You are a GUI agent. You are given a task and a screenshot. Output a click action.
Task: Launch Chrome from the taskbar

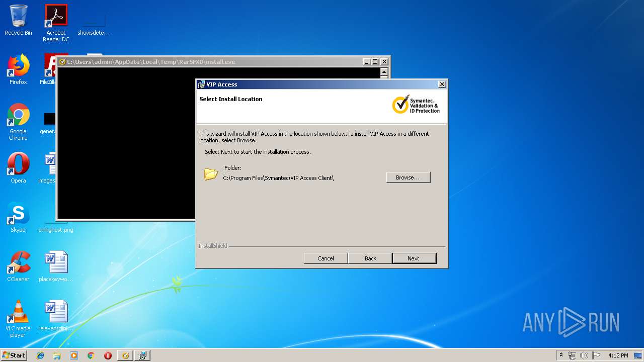click(x=91, y=355)
